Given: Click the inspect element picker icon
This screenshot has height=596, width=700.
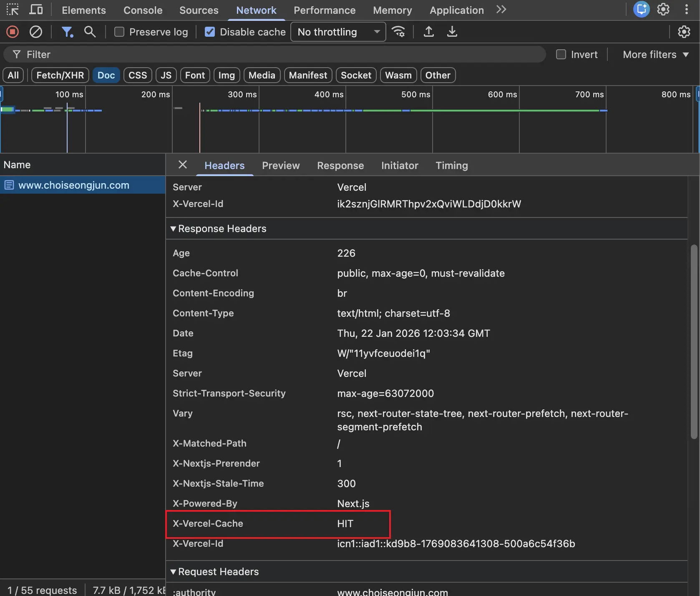Looking at the screenshot, I should pos(13,10).
